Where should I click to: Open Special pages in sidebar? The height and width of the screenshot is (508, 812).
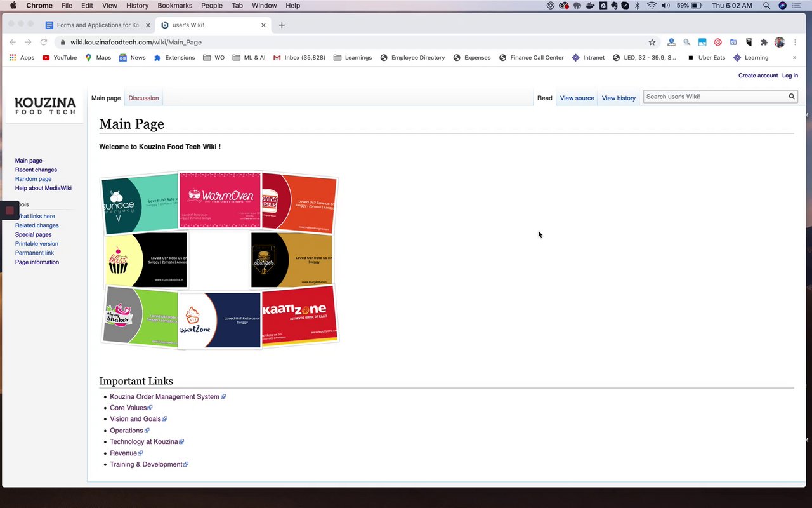(34, 234)
